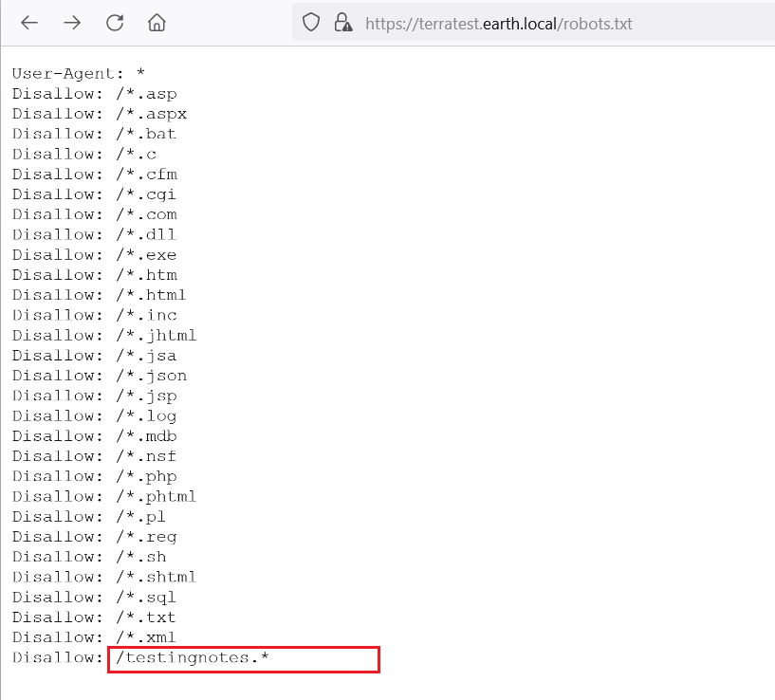The image size is (775, 700).
Task: Click the Disallow /*.shtml line
Action: [104, 577]
